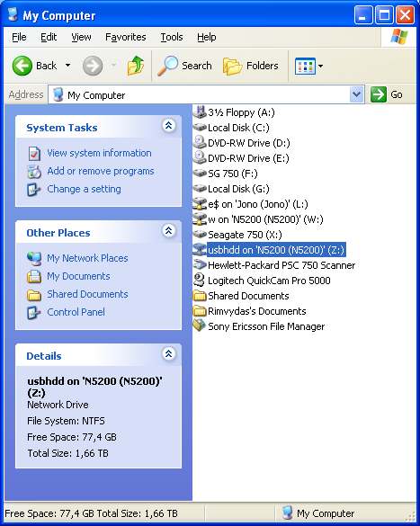Select Seagate 750 (X:) drive
The width and height of the screenshot is (420, 526).
pyautogui.click(x=237, y=235)
